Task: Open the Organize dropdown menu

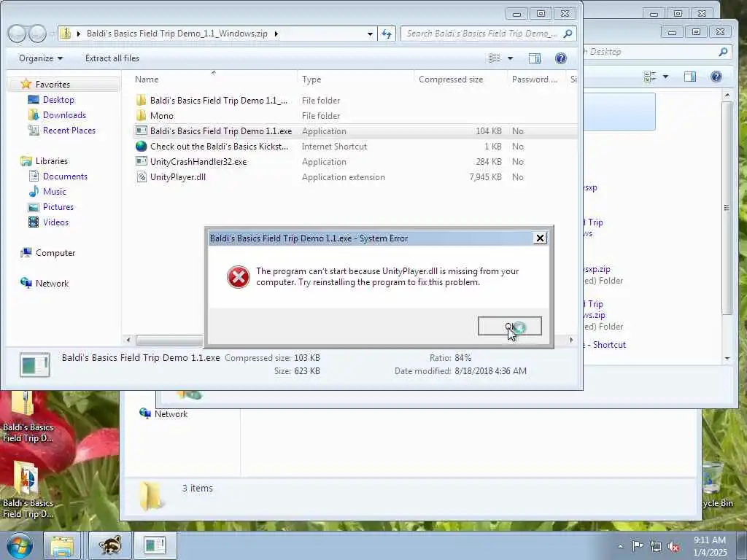Action: [x=41, y=58]
